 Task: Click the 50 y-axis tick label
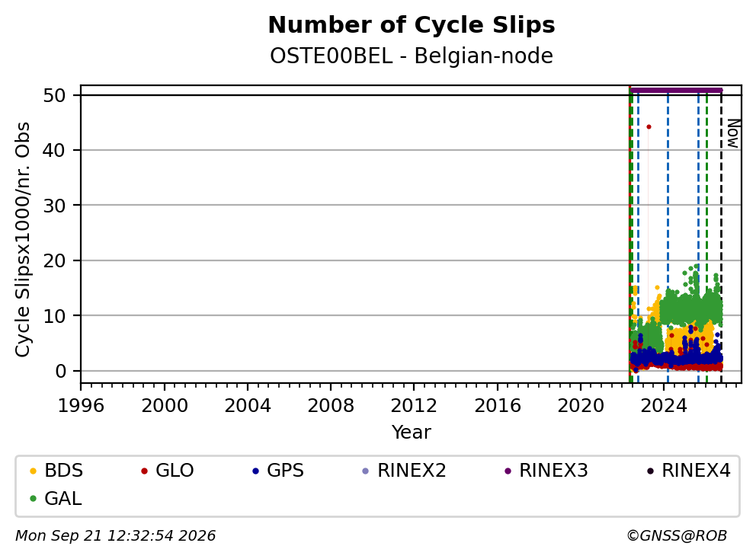pos(54,95)
